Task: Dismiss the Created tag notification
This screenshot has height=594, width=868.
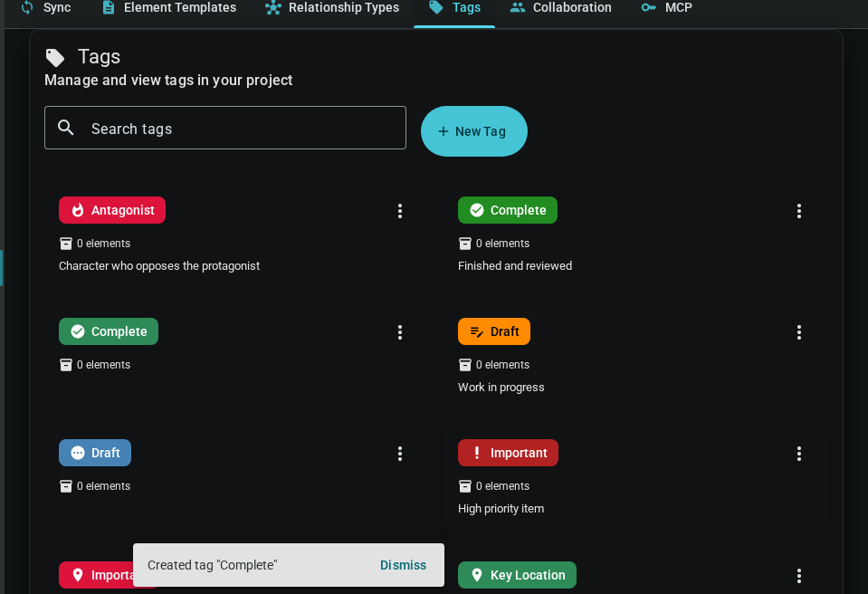Action: click(403, 565)
